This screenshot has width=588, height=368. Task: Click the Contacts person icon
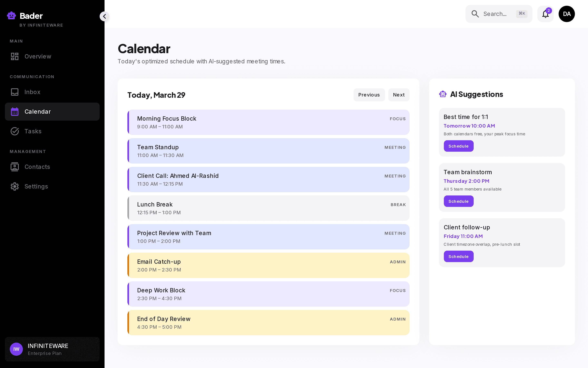[14, 167]
